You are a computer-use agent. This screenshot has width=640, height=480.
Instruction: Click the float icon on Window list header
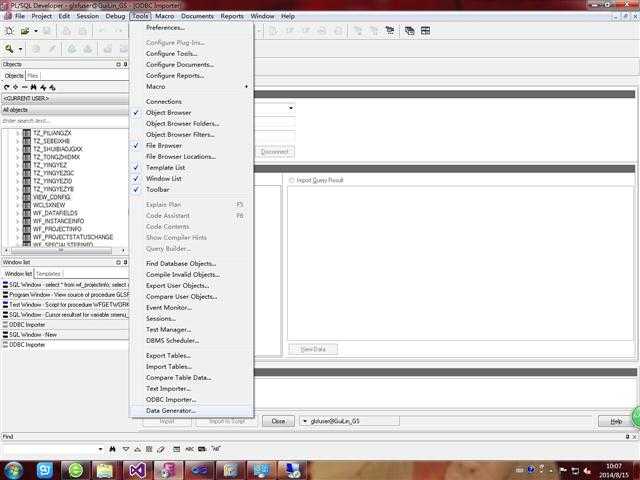[x=118, y=262]
